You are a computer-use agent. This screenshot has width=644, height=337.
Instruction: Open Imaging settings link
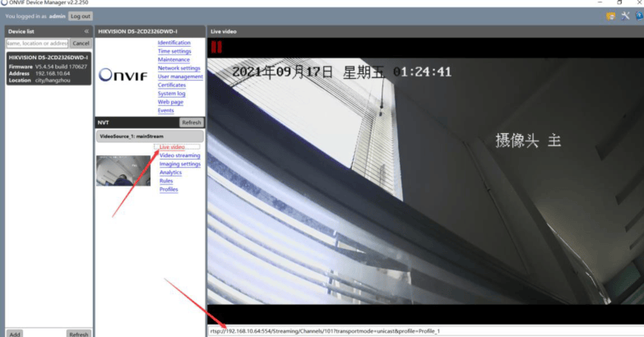point(179,164)
